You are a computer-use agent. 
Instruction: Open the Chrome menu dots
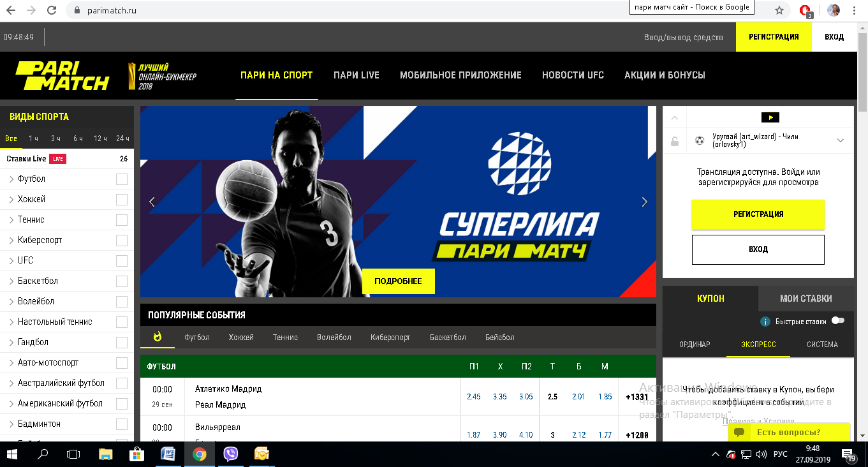pyautogui.click(x=854, y=10)
